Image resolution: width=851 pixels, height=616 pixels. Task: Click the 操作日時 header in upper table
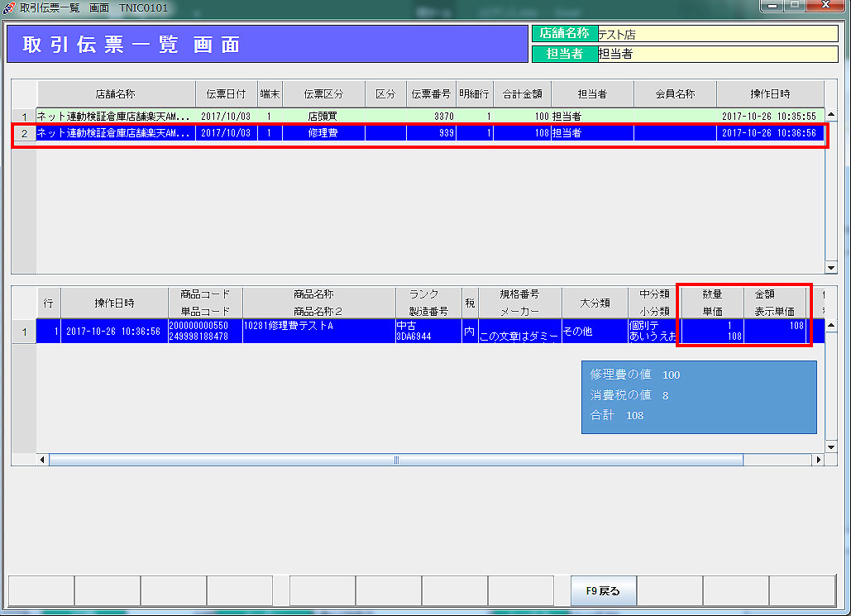pyautogui.click(x=769, y=94)
